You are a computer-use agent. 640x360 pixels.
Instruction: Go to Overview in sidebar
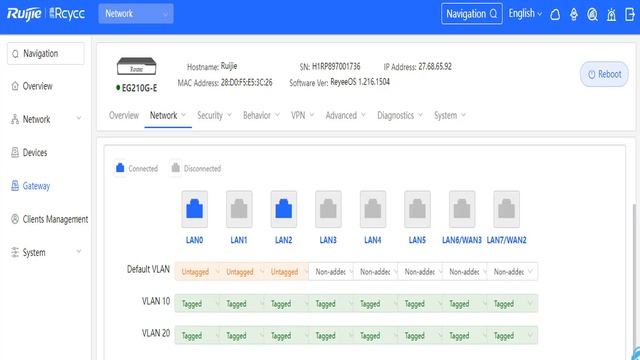37,86
